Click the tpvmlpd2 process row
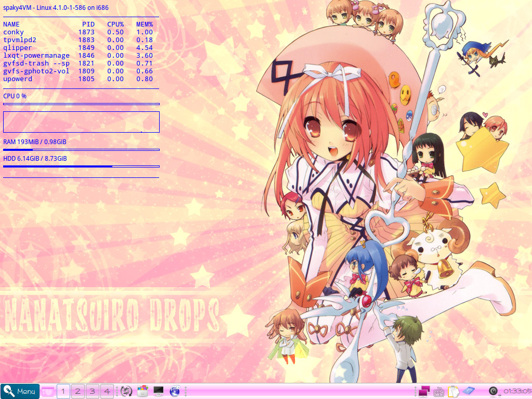 [78, 40]
